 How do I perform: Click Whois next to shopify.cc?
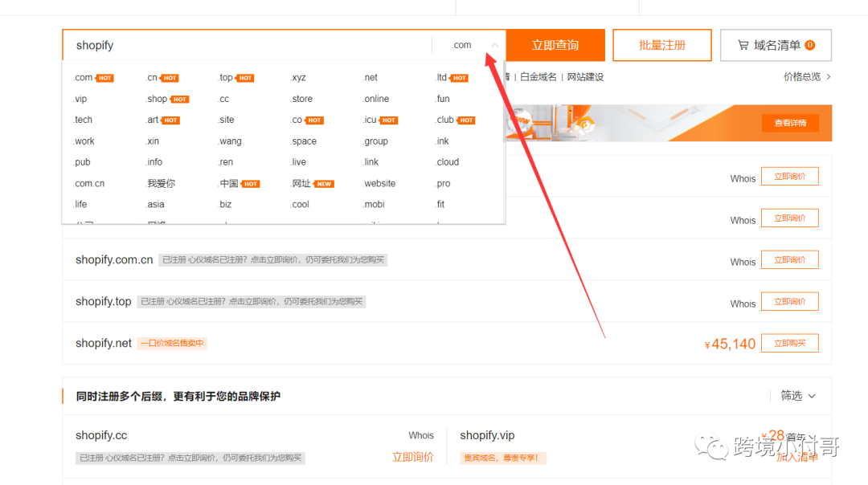pyautogui.click(x=420, y=435)
